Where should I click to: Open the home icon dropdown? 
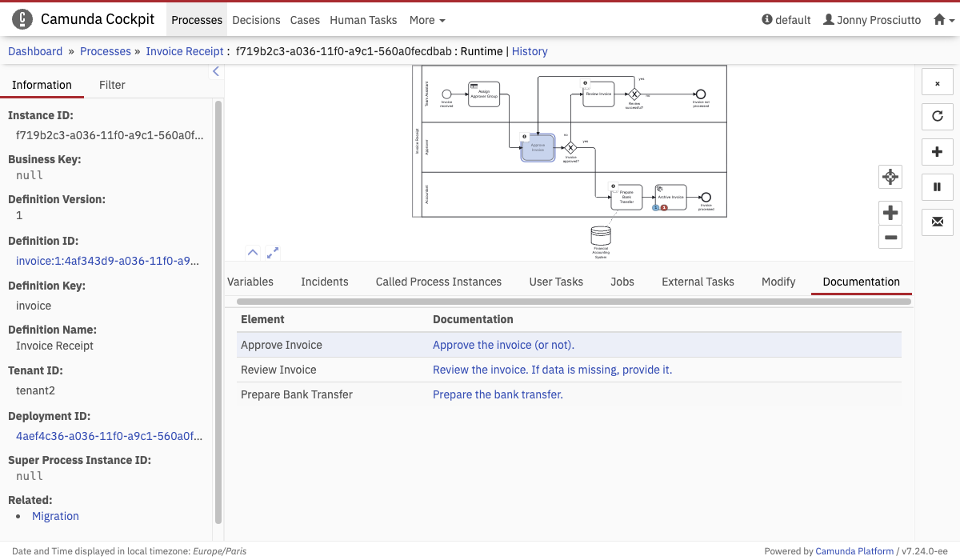coord(944,20)
